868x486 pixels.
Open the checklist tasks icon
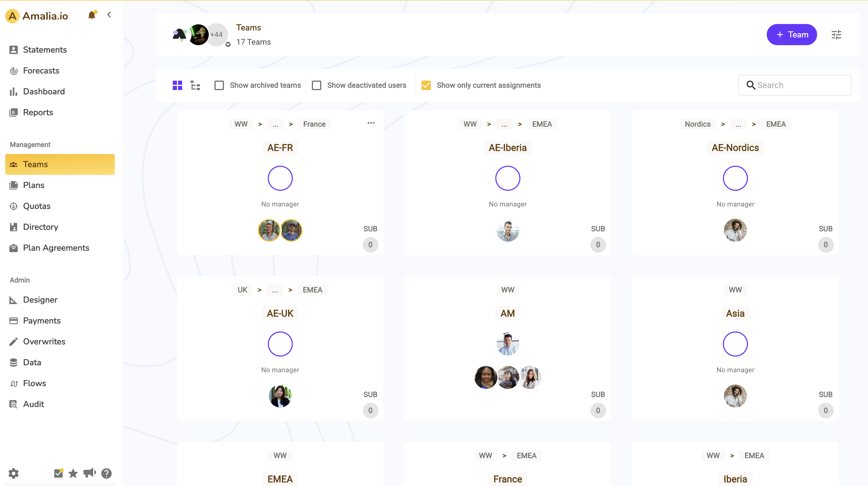pos(59,473)
